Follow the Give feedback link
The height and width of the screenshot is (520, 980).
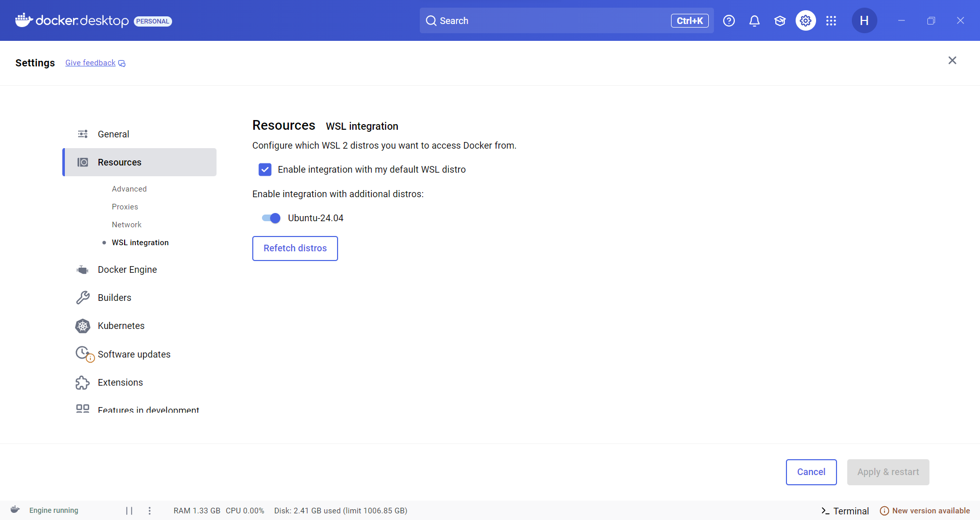pyautogui.click(x=90, y=63)
